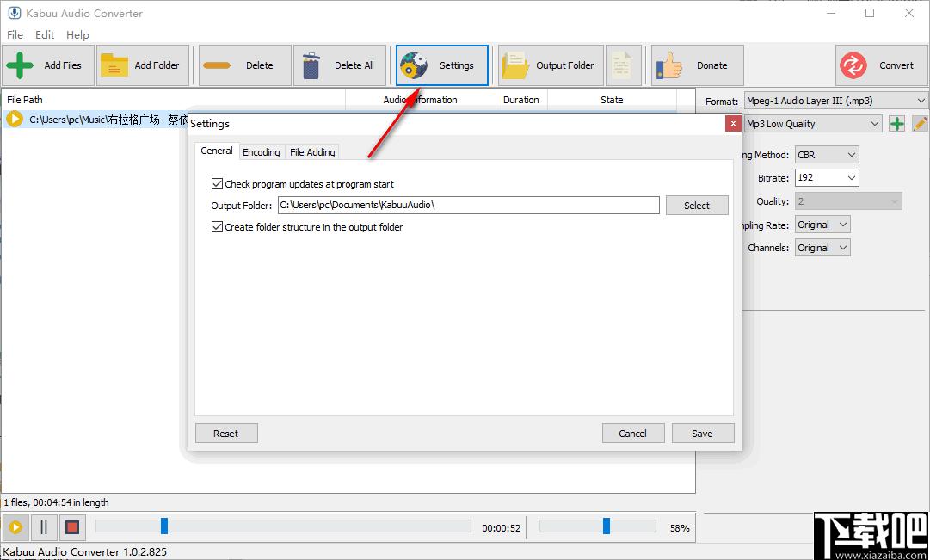Open the Sampling Rate Original dropdown
The image size is (930, 560).
tap(822, 225)
